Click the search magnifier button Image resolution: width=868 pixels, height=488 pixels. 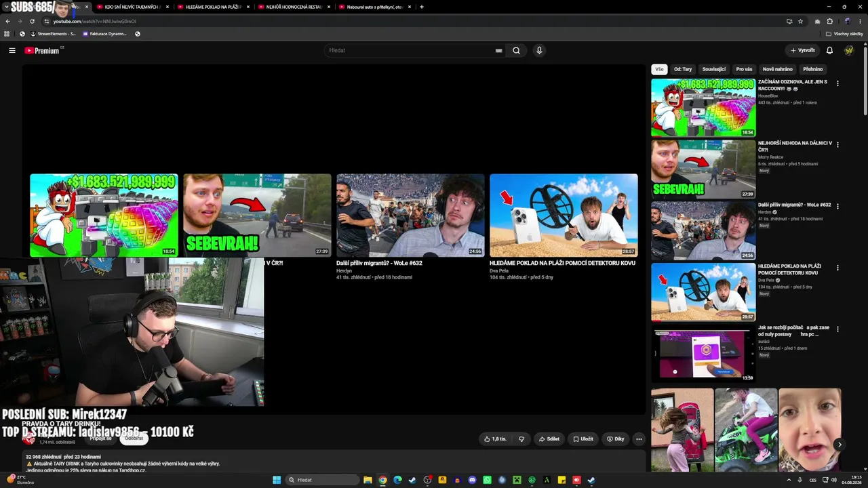(516, 50)
